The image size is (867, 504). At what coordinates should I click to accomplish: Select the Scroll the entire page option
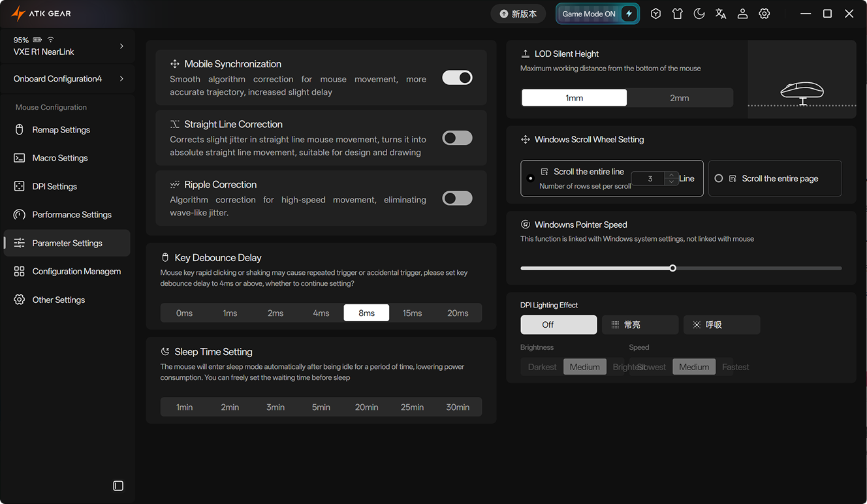(x=719, y=178)
